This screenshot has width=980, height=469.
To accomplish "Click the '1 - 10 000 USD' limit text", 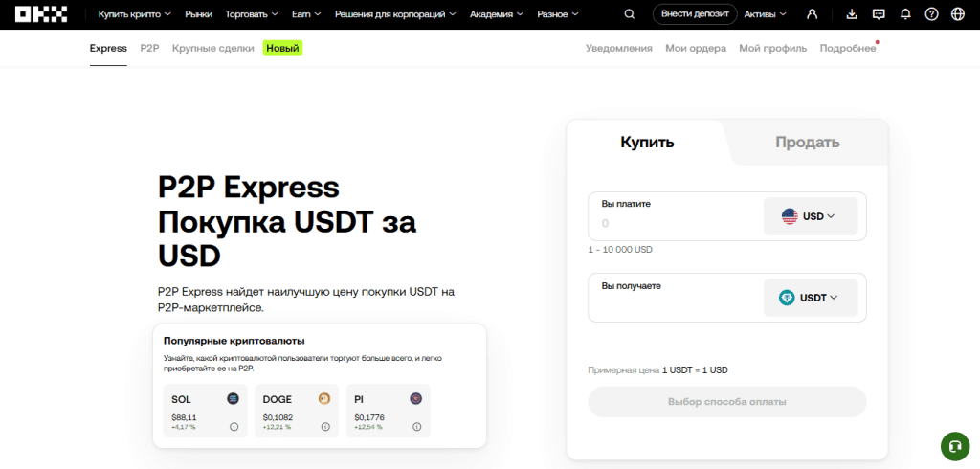I will click(620, 250).
